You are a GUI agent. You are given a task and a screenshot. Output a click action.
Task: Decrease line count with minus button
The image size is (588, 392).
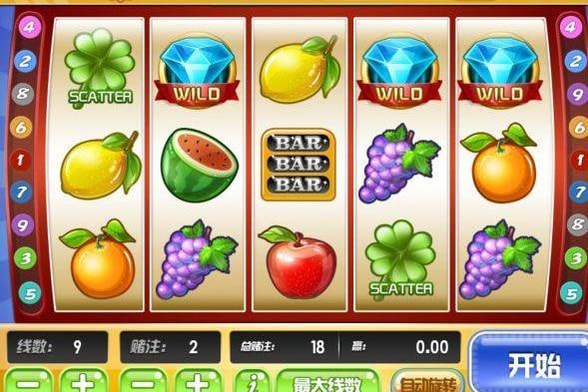tap(29, 381)
